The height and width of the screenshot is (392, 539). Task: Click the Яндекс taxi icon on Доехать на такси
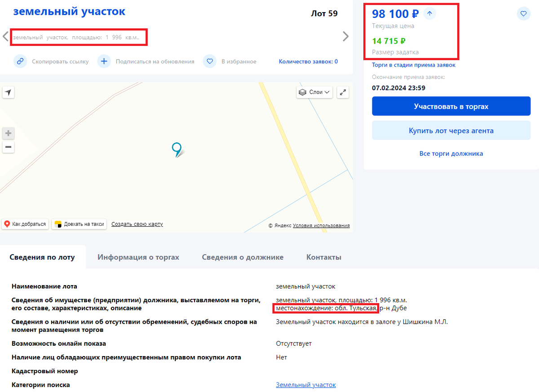[x=58, y=224]
